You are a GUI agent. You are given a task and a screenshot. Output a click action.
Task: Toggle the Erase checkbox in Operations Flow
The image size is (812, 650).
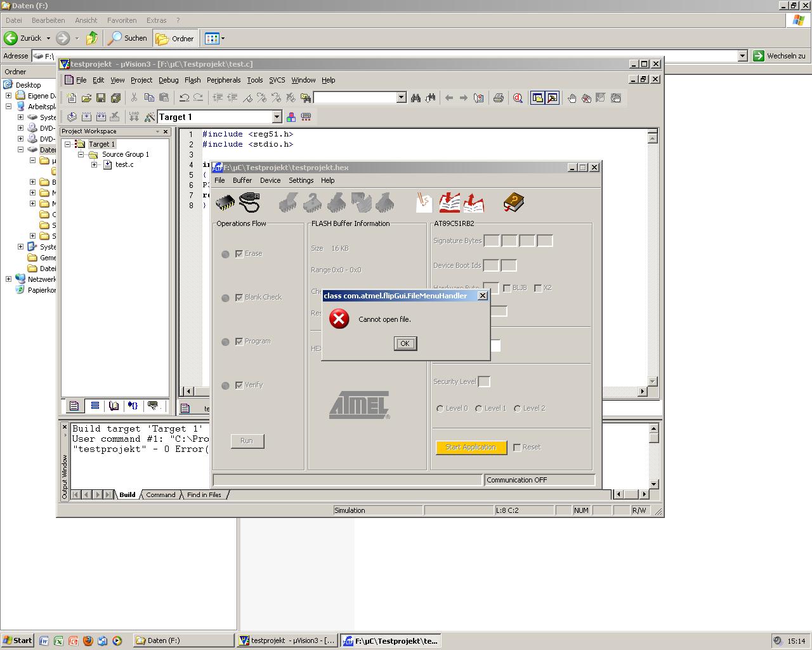click(239, 254)
